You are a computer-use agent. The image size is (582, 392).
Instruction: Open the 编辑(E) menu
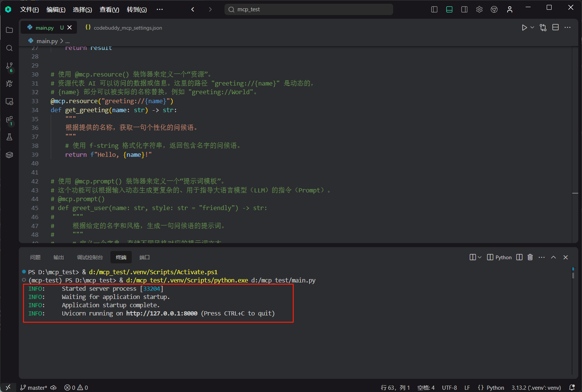[x=56, y=9]
